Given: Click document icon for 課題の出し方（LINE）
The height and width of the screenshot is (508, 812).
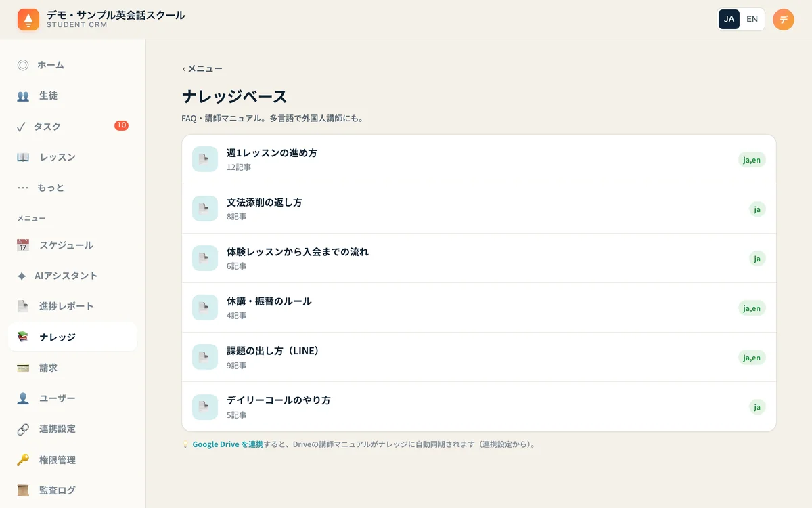Looking at the screenshot, I should click(x=205, y=357).
